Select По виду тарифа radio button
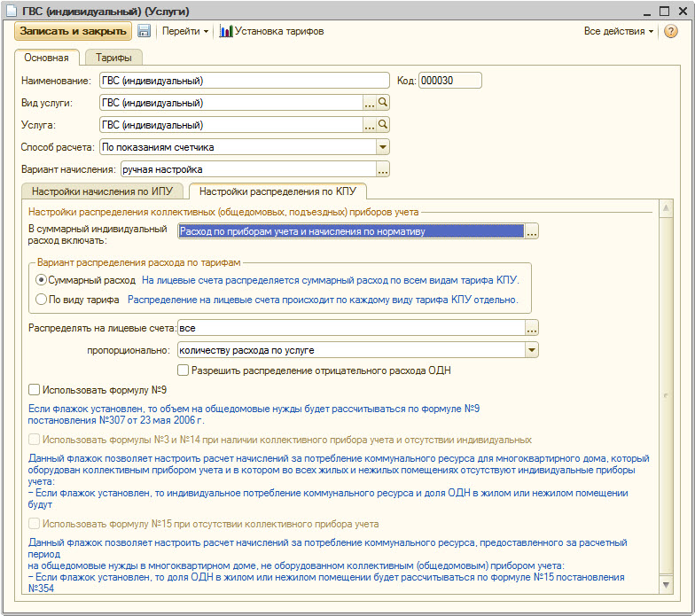Image resolution: width=695 pixels, height=616 pixels. (41, 300)
